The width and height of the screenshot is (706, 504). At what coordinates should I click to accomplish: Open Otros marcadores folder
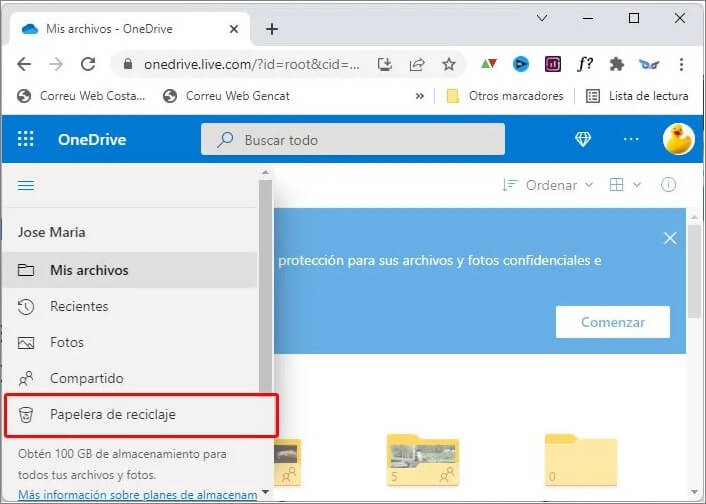[505, 96]
